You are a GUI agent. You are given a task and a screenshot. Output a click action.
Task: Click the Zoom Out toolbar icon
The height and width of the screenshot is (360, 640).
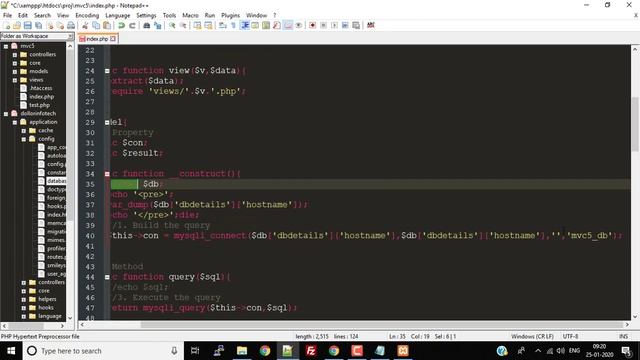point(183,25)
